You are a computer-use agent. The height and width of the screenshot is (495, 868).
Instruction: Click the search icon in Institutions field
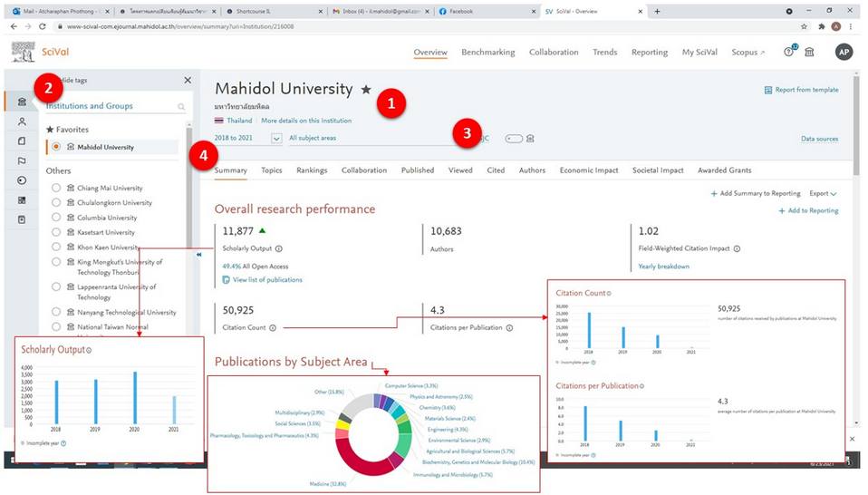(x=181, y=107)
